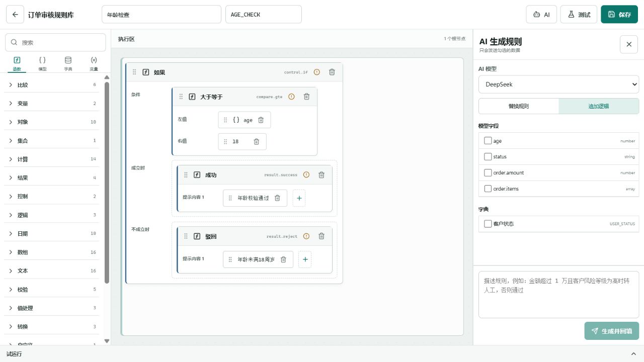
Task: Expand the 集合 function category
Action: coord(52,141)
